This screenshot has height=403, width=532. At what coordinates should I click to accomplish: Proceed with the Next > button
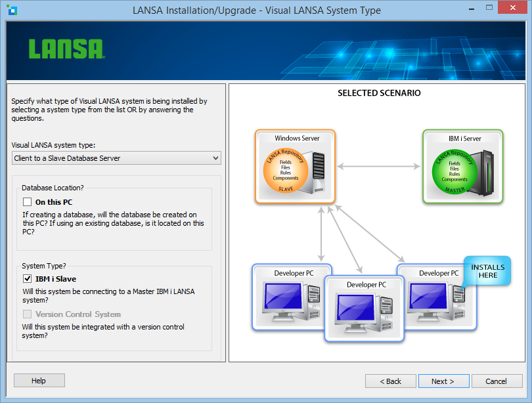tap(444, 381)
